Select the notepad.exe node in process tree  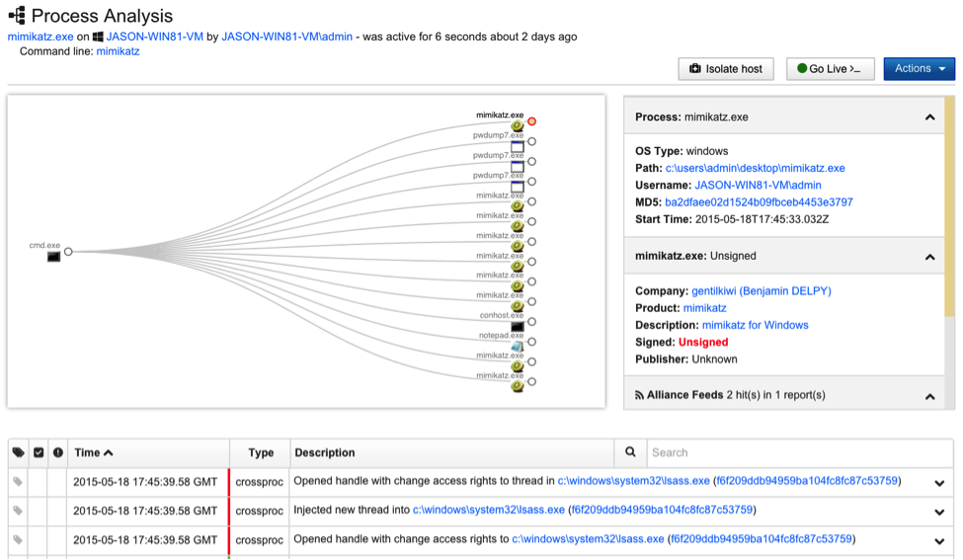(x=517, y=346)
